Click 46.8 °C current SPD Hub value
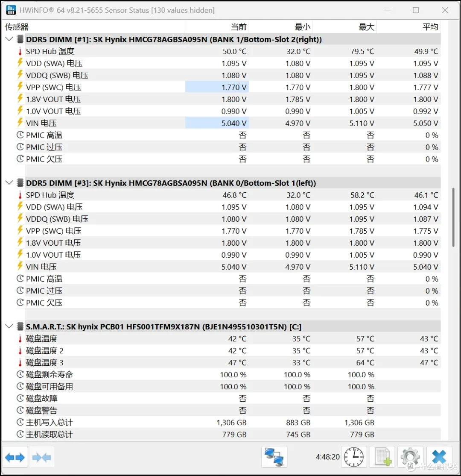 pyautogui.click(x=234, y=195)
